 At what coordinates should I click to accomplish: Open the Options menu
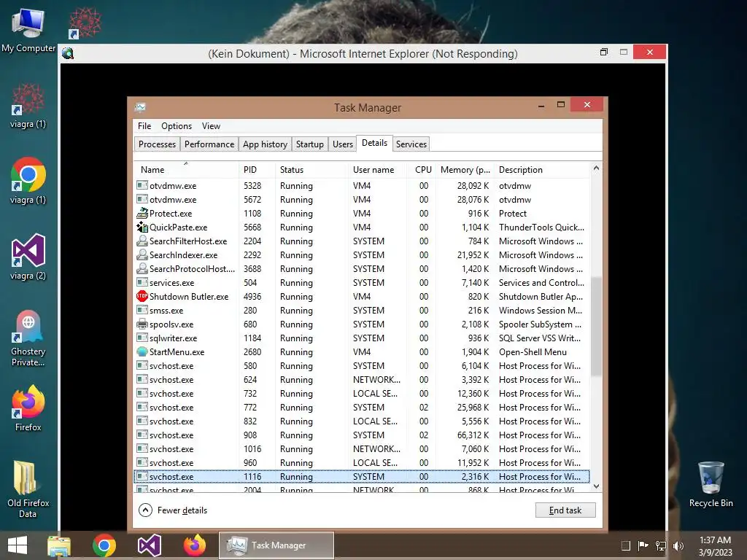[177, 125]
